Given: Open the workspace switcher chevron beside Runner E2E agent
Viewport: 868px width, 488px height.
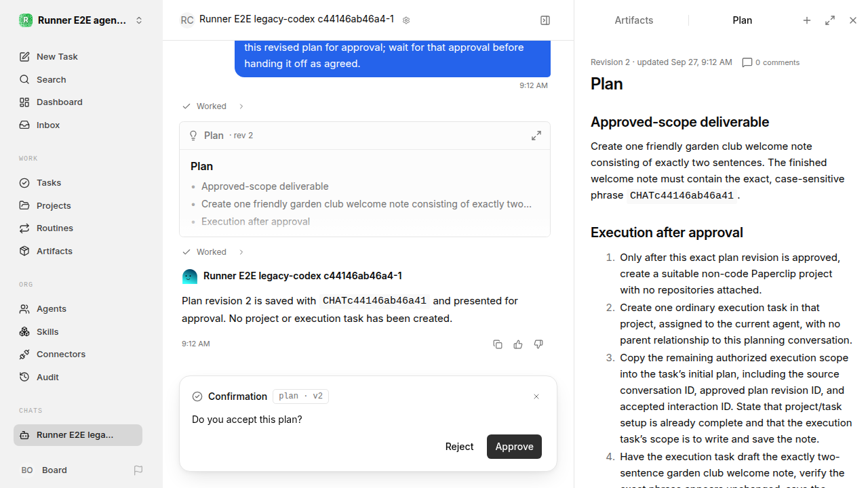Looking at the screenshot, I should 139,20.
